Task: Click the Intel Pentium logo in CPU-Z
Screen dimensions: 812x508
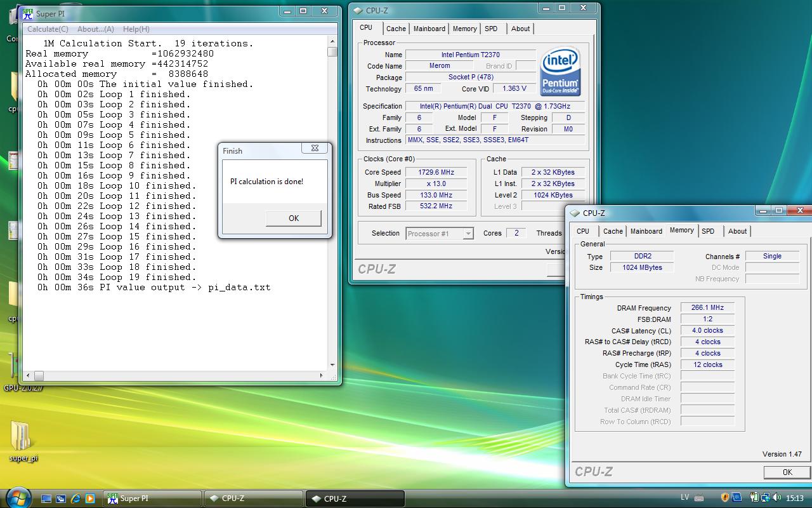Action: [x=561, y=71]
